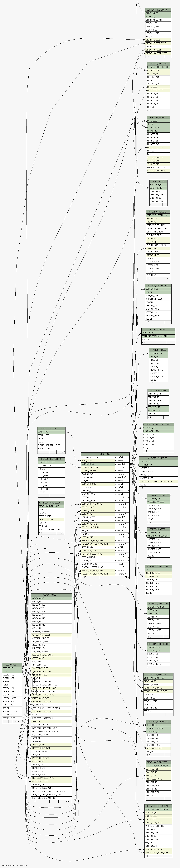Click the Generated by SchemaSpy footer text

[14, 865]
